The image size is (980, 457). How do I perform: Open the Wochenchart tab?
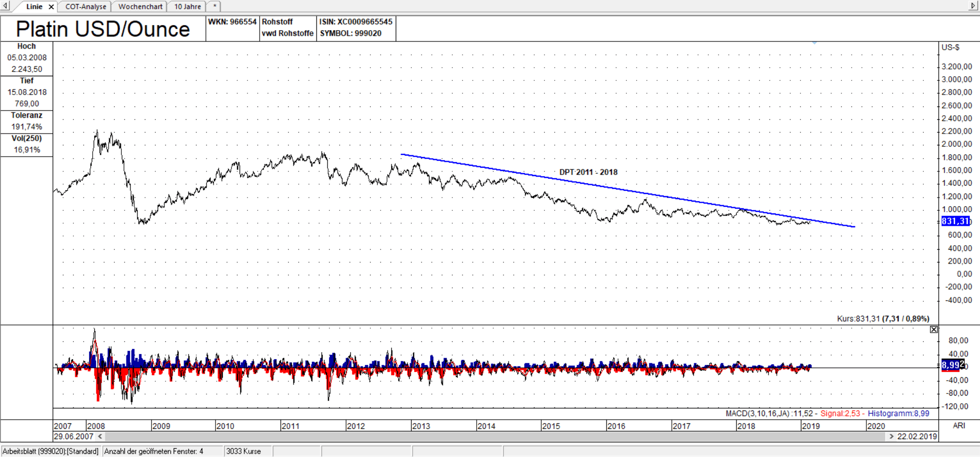tap(140, 7)
